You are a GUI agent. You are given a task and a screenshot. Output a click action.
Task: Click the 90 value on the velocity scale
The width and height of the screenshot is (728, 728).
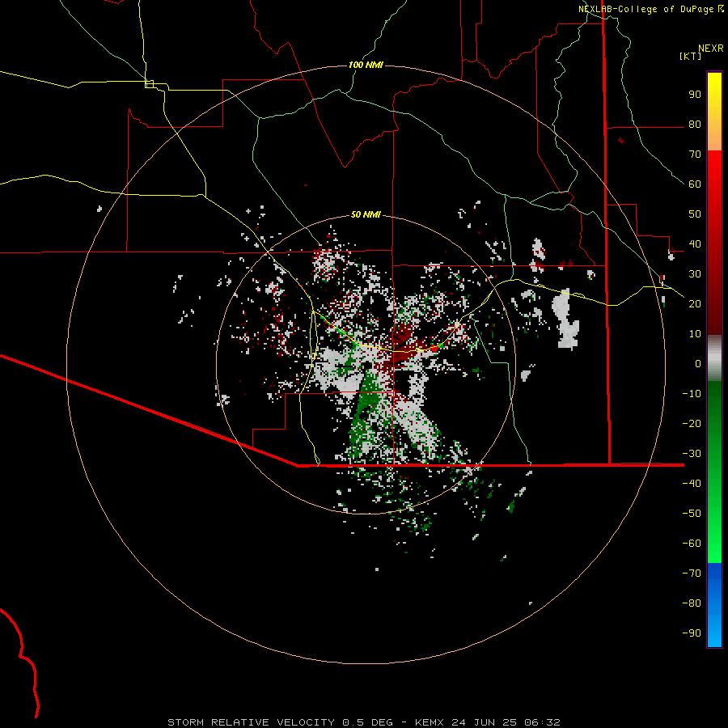[695, 95]
